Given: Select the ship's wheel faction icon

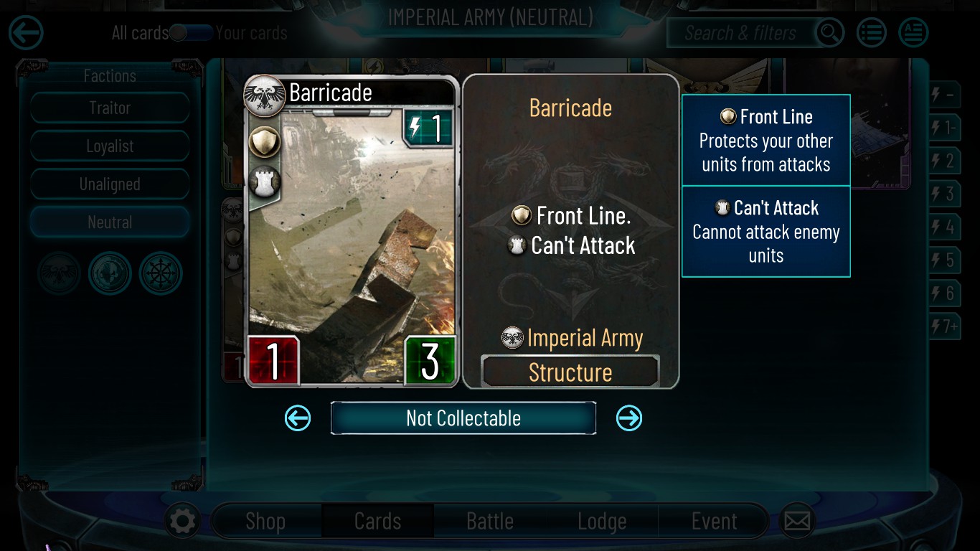Looking at the screenshot, I should pos(161,273).
